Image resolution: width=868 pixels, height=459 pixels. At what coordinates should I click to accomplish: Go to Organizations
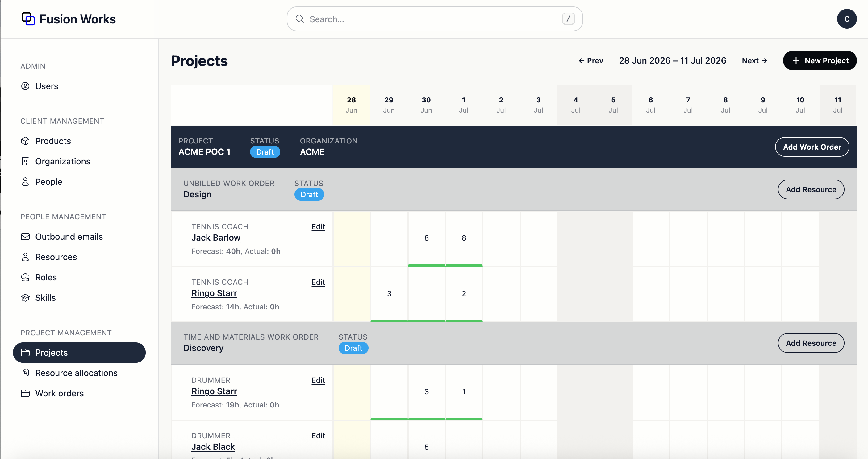[x=63, y=161]
